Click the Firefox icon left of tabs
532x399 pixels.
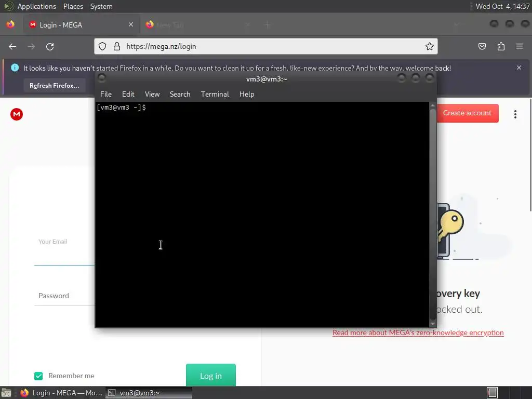[x=10, y=24]
